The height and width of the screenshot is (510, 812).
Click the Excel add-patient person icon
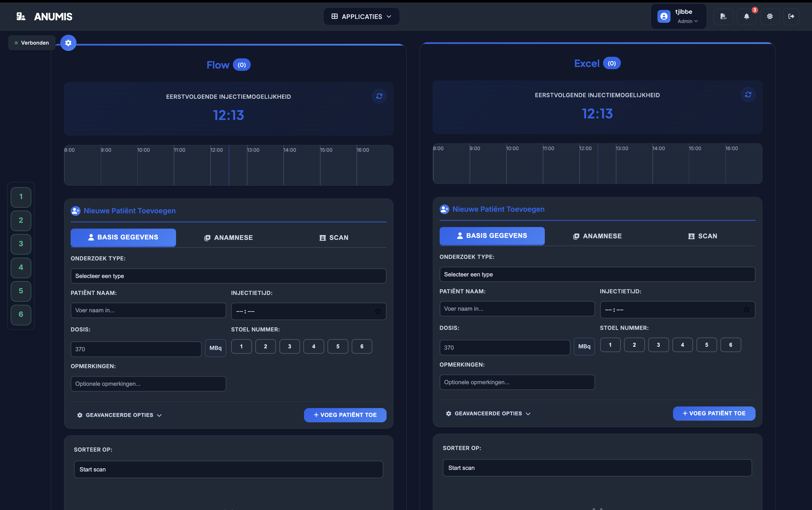point(444,209)
